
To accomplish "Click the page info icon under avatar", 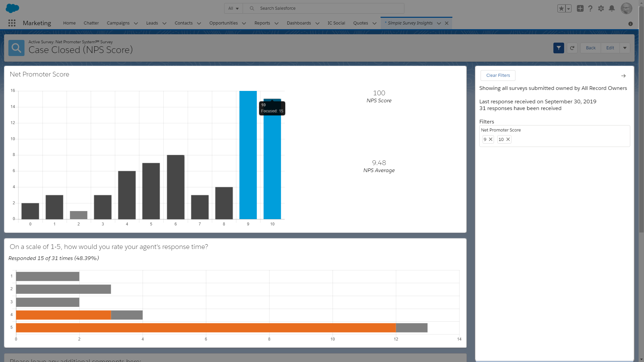I will [630, 24].
